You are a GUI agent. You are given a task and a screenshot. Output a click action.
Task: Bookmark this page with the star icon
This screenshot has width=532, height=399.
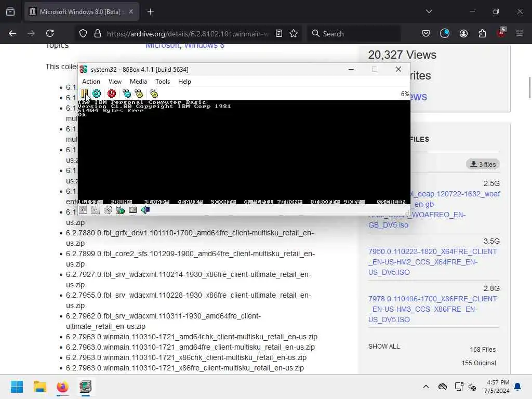pos(294,34)
